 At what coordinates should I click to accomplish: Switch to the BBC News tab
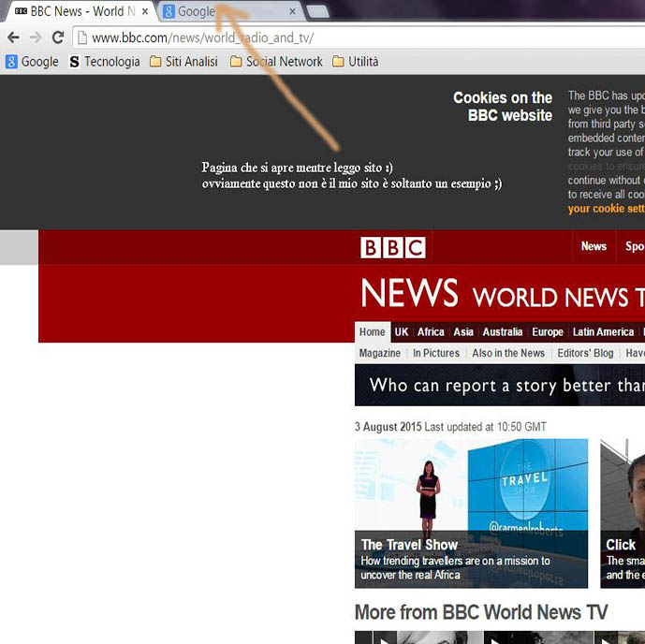pos(80,11)
